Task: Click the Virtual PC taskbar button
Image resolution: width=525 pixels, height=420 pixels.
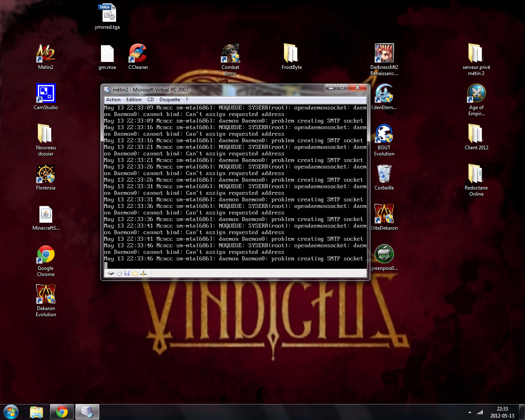Action: (87, 412)
